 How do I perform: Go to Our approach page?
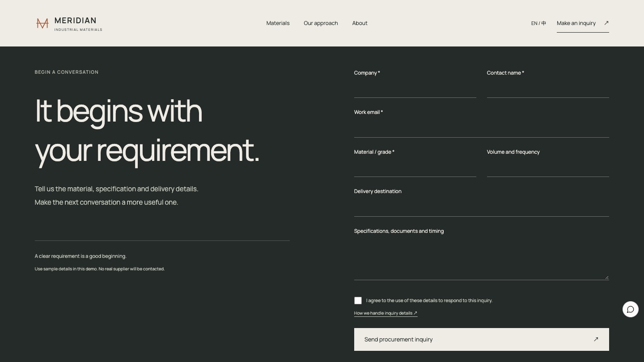click(x=321, y=23)
